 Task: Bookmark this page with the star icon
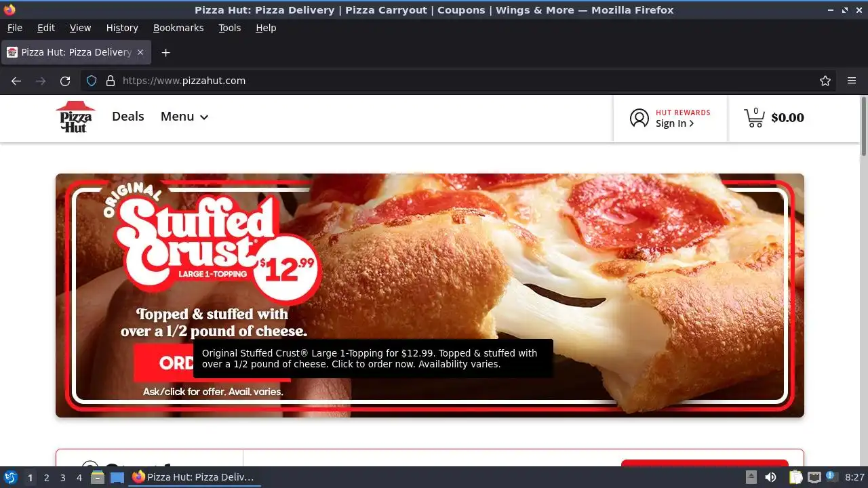(x=825, y=81)
